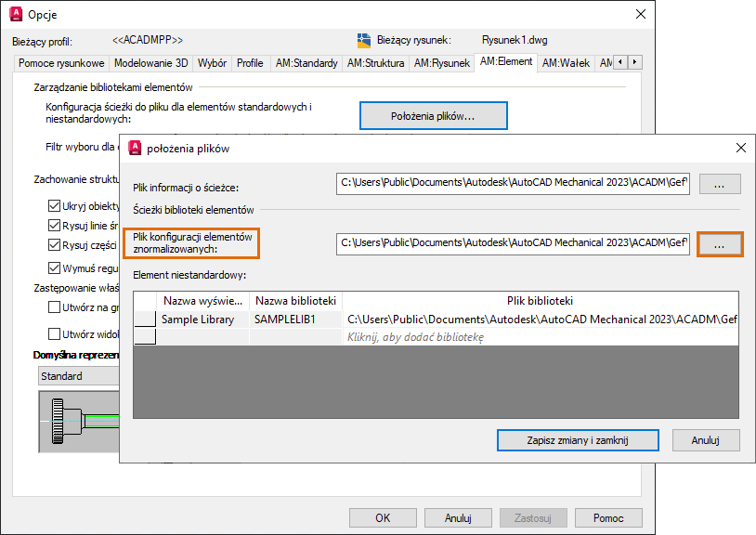The height and width of the screenshot is (535, 756).
Task: Click Zapisz zmiany i zamknij button
Action: pyautogui.click(x=578, y=440)
